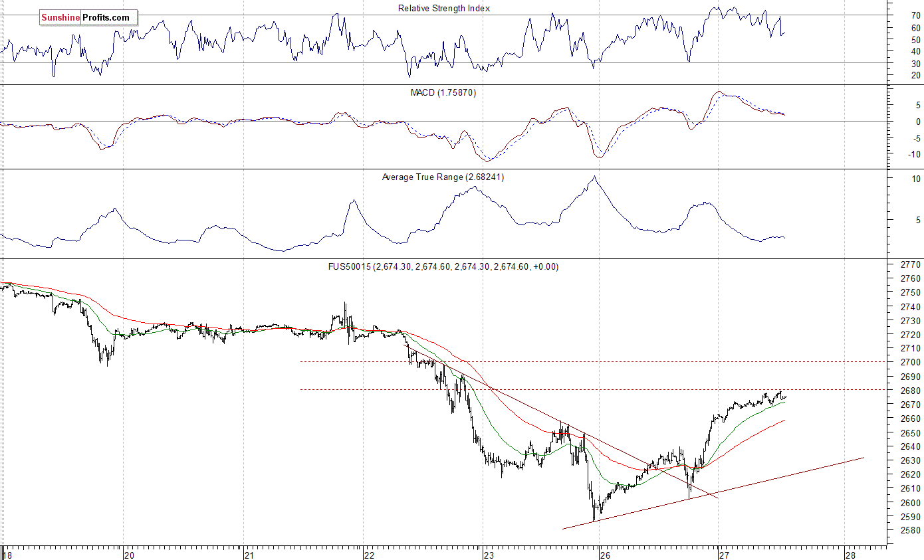
Task: Click RSI axis value 70
Action: click(916, 15)
